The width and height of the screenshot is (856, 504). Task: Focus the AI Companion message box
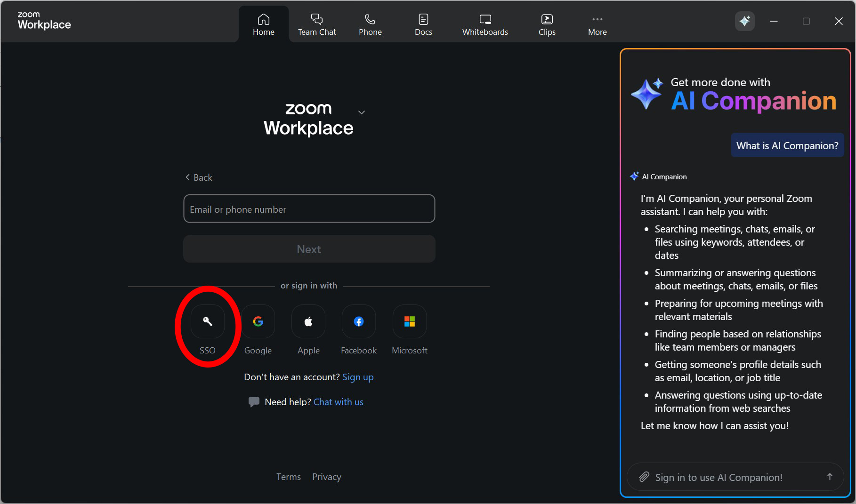(735, 477)
